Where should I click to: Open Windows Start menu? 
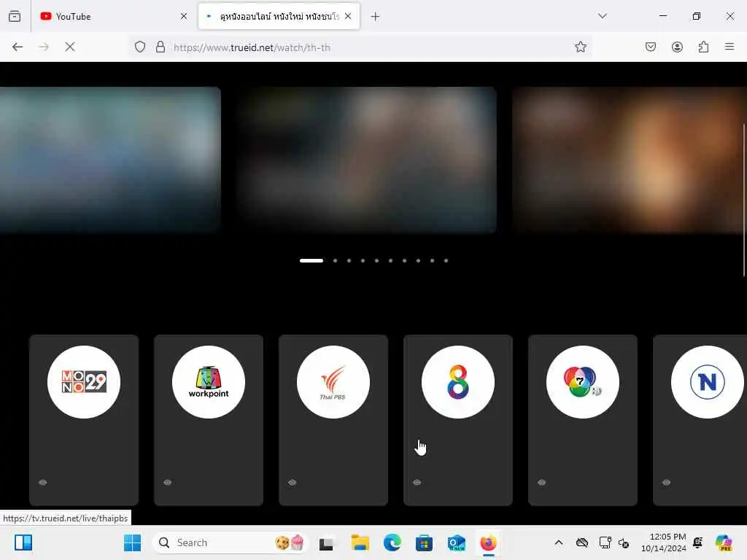click(132, 542)
